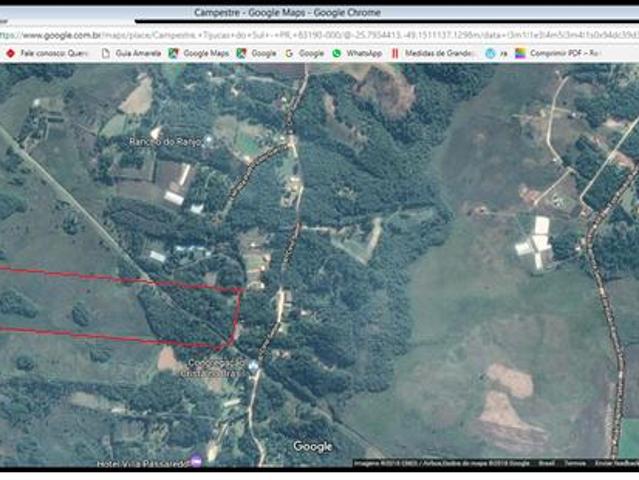Click the second Google bookmark in bar
This screenshot has width=639, height=480.
tap(304, 53)
